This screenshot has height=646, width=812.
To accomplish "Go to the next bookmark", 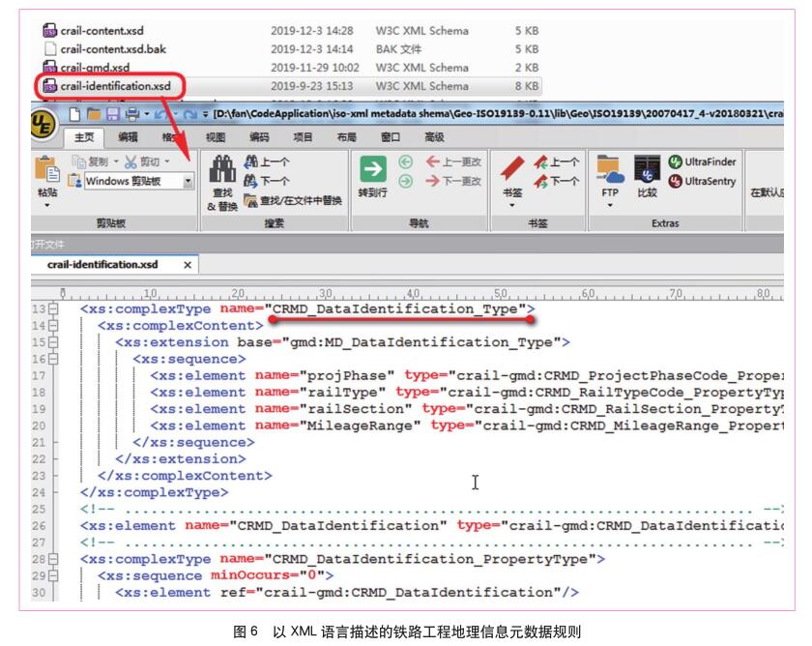I will [x=557, y=181].
